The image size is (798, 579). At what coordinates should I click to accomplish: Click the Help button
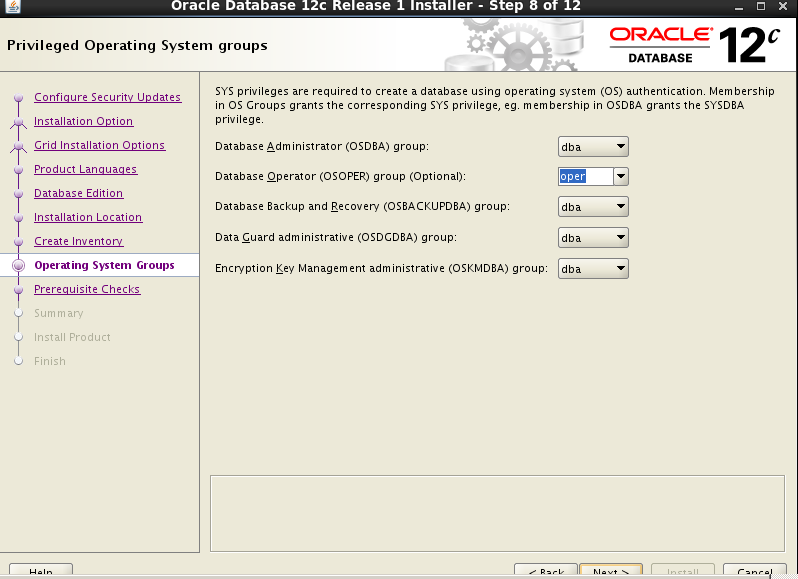tap(41, 571)
